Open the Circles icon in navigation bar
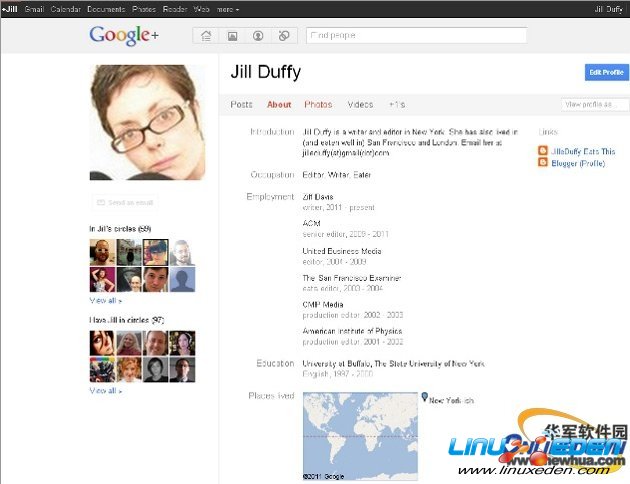 coord(284,36)
